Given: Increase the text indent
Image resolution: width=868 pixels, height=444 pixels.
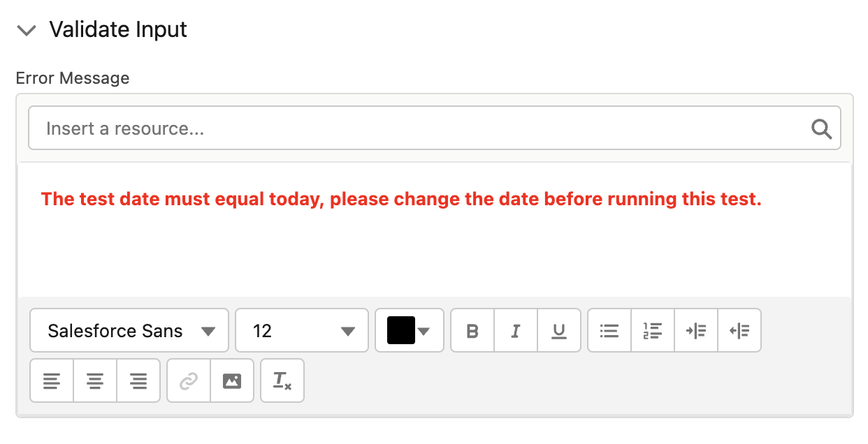Looking at the screenshot, I should pos(696,330).
